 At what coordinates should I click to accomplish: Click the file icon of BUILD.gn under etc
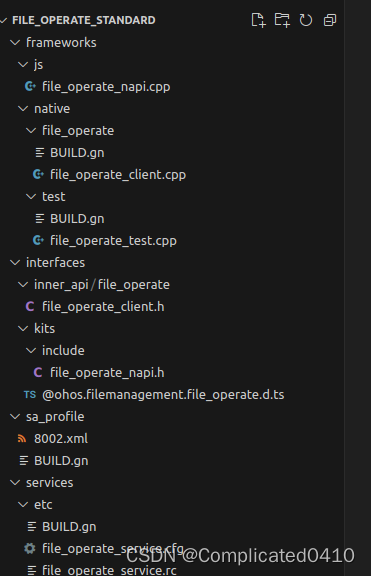pyautogui.click(x=32, y=526)
